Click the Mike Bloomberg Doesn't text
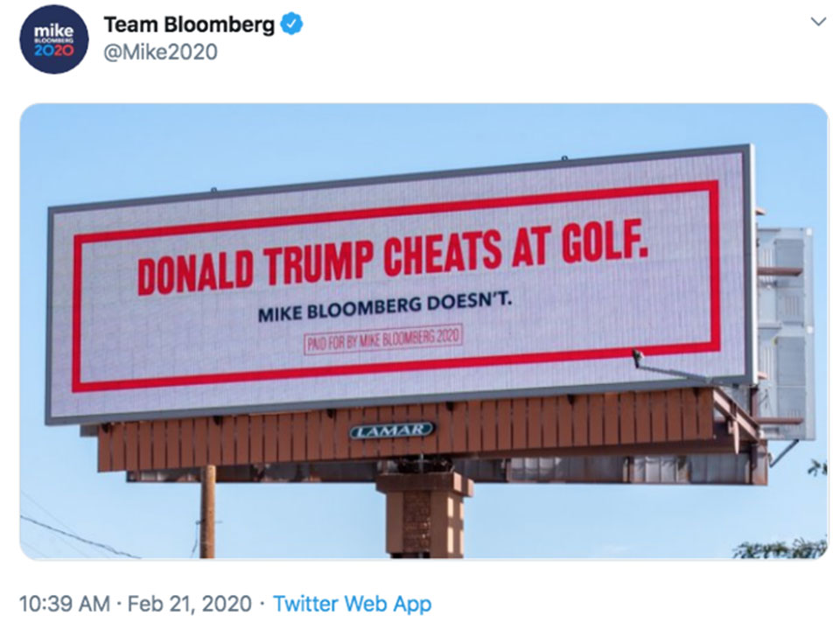840x623 pixels. point(385,307)
